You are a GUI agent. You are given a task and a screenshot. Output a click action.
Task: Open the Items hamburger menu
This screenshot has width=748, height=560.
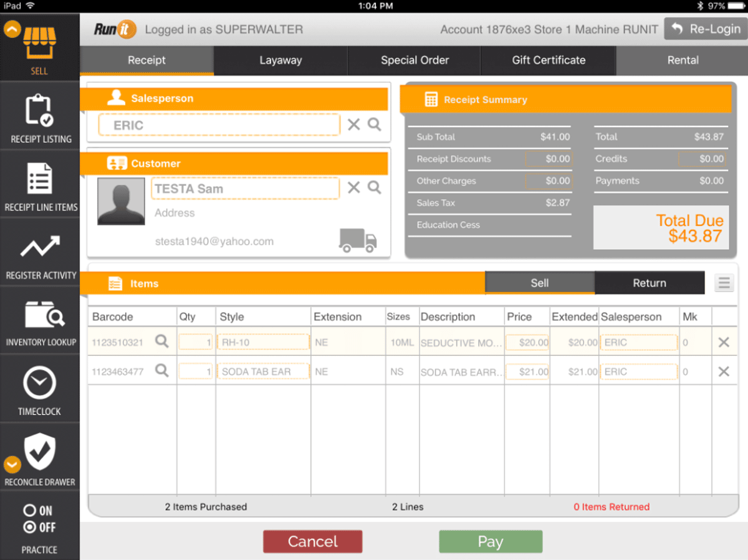(x=724, y=283)
